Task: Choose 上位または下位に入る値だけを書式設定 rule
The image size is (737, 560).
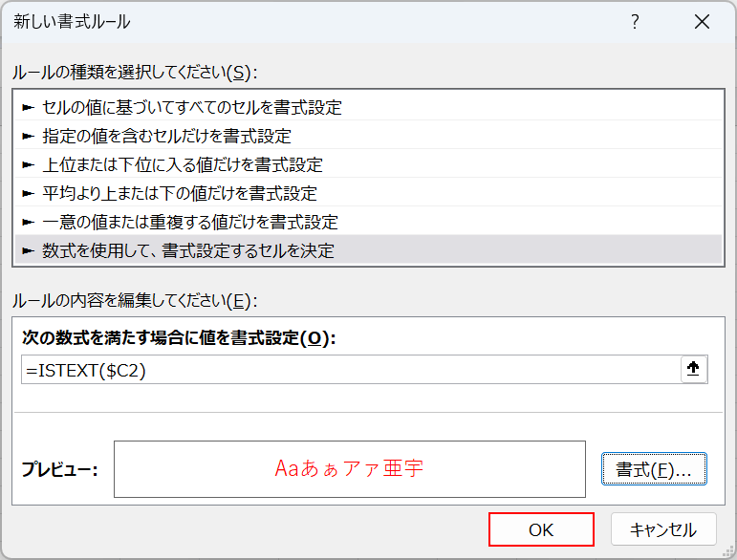Action: [x=183, y=165]
